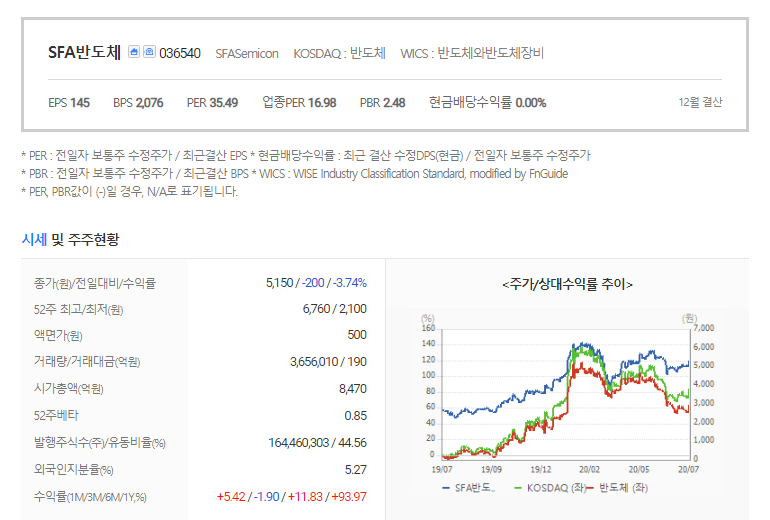This screenshot has height=520, width=770.
Task: Click the WICS : 반도체와반도체장비 classification
Action: tap(472, 53)
